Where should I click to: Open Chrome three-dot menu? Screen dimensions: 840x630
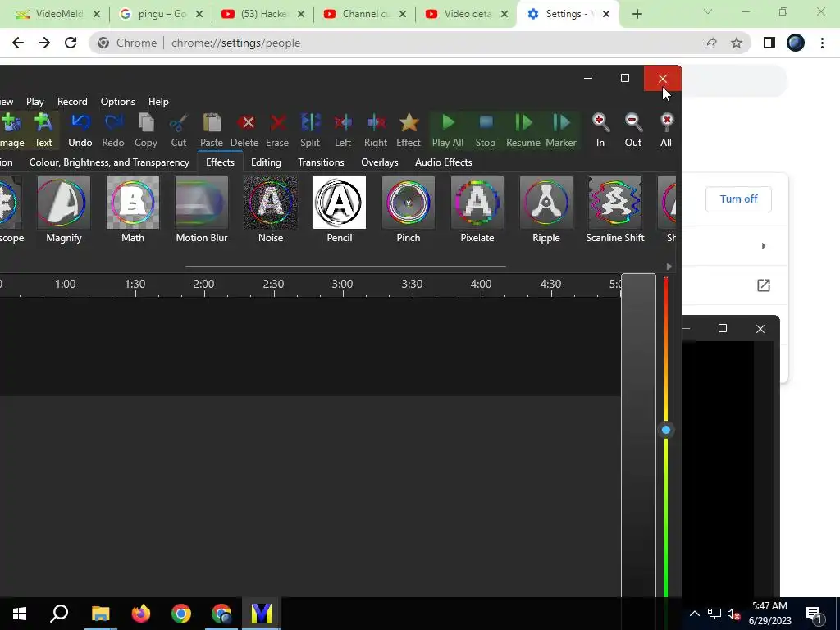(822, 43)
